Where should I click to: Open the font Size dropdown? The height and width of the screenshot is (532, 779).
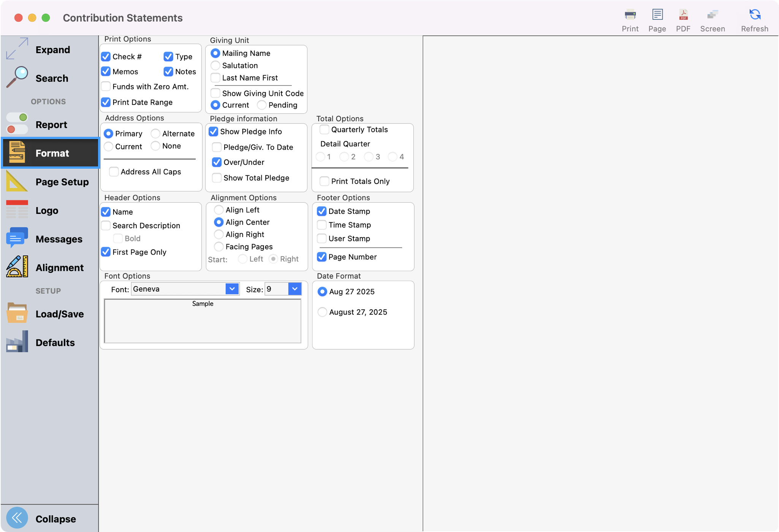click(294, 289)
